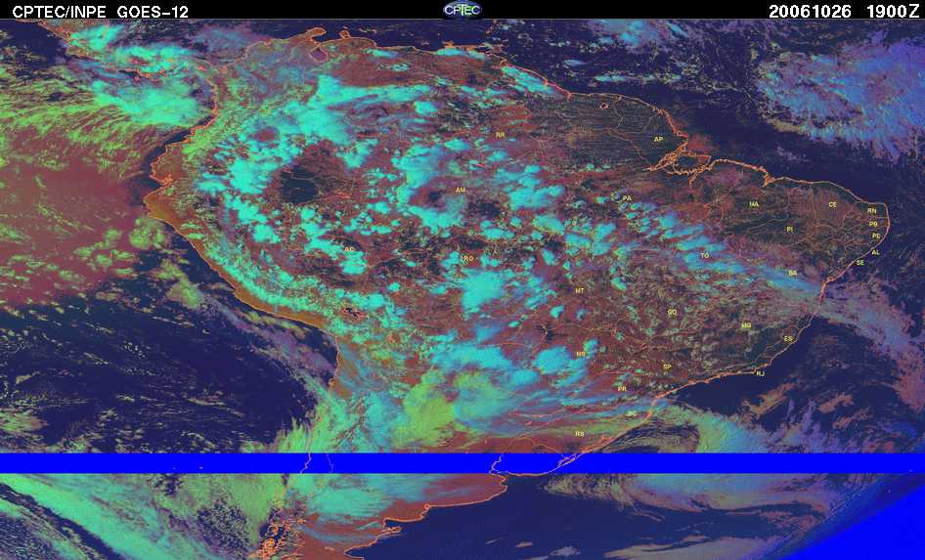Click the "RO" state label
Screen dimensions: 925x560
click(x=468, y=259)
